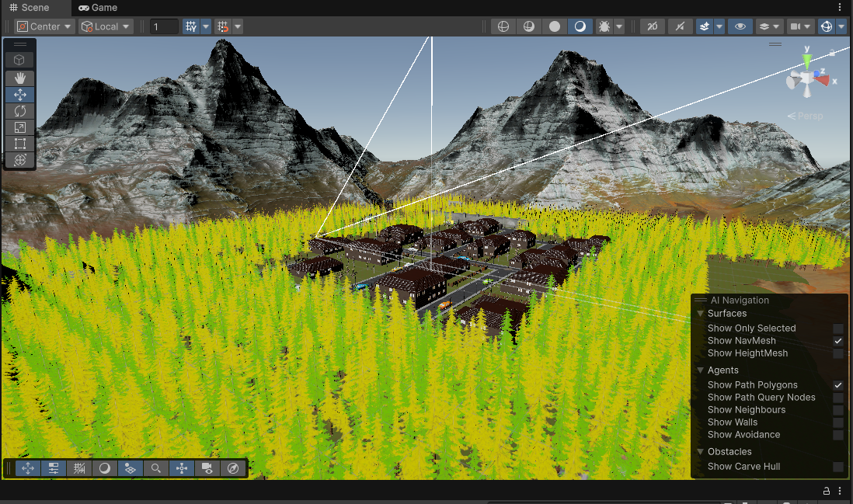Screen dimensions: 853x504
Task: Switch to Shaded Wireframe draw mode
Action: [x=529, y=26]
